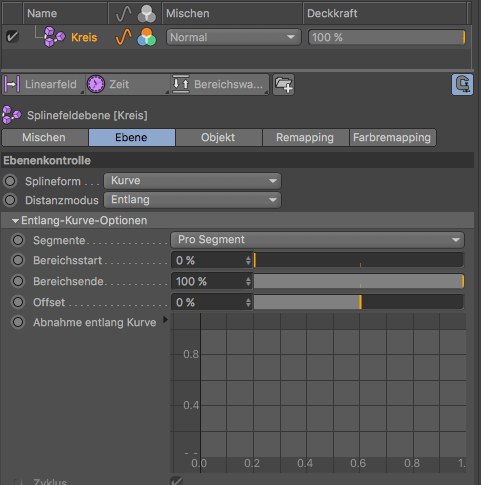Click the Offset slider bar
The image size is (481, 485).
[x=358, y=302]
